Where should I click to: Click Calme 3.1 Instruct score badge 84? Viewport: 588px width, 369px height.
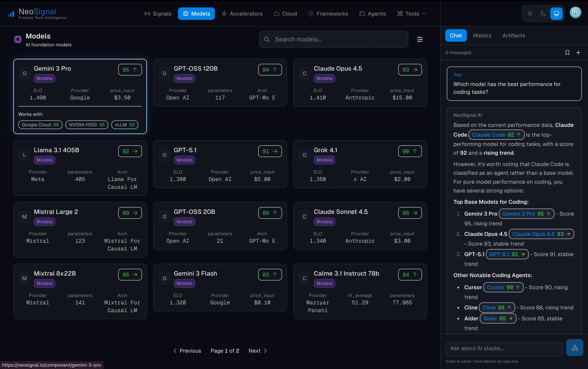[x=410, y=275]
